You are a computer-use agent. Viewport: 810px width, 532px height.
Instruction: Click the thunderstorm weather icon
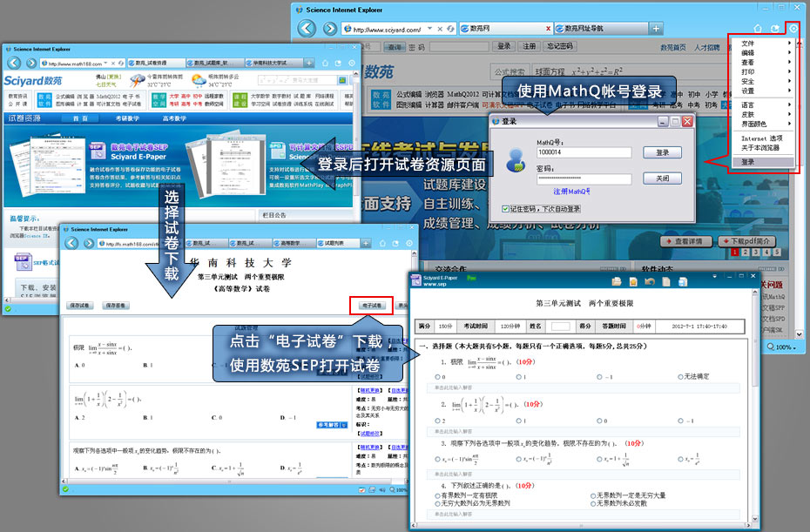click(x=138, y=81)
